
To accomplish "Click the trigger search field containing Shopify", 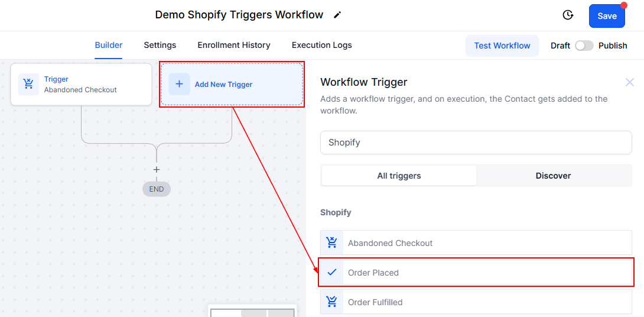I will (476, 143).
